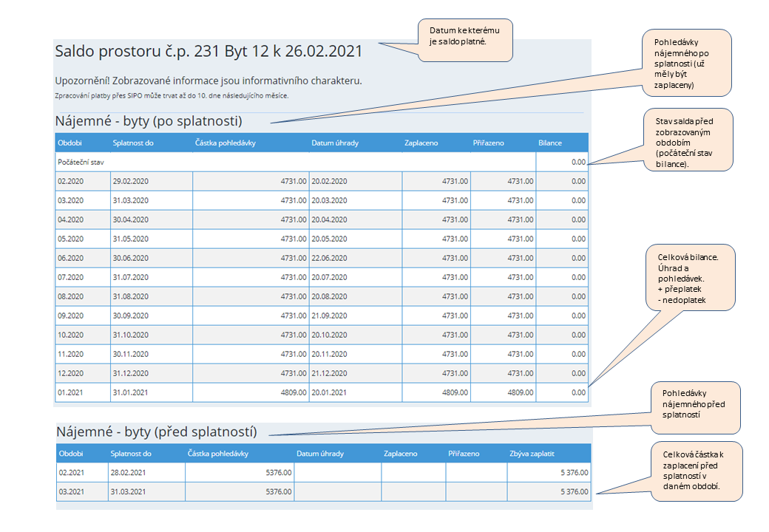Click the Bilance column header
This screenshot has width=769, height=532.
tap(550, 143)
